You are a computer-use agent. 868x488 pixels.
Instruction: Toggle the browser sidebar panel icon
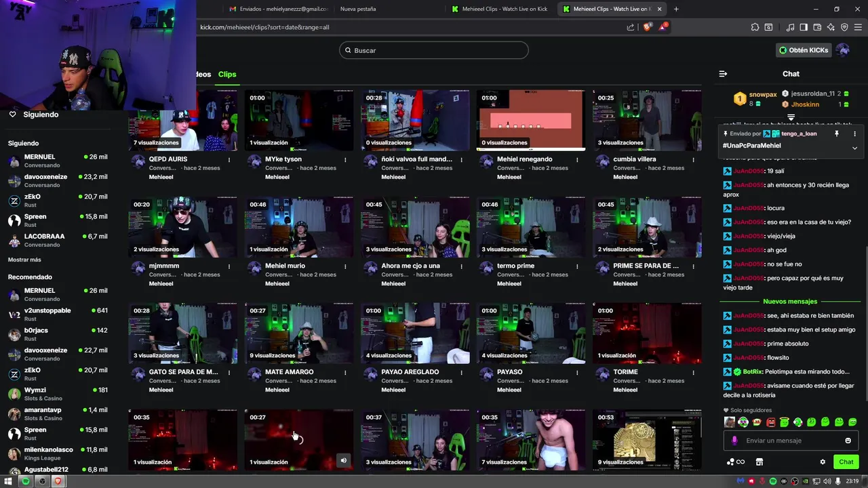(x=804, y=27)
